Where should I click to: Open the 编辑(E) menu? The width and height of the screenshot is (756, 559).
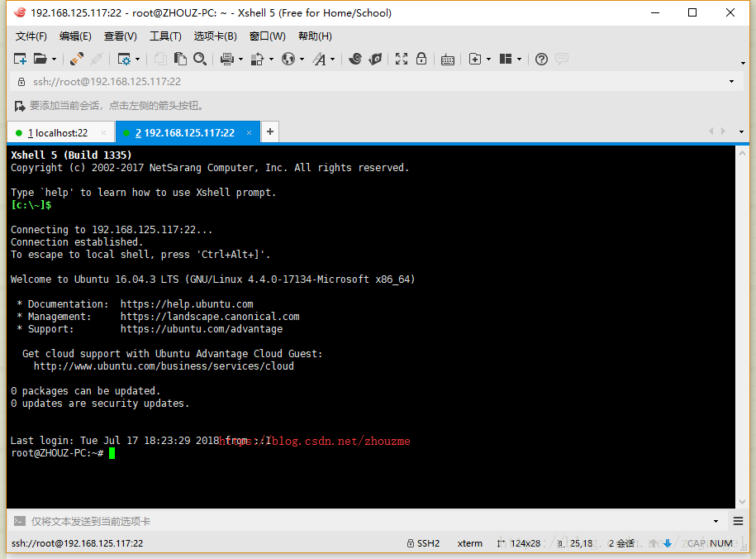[75, 36]
